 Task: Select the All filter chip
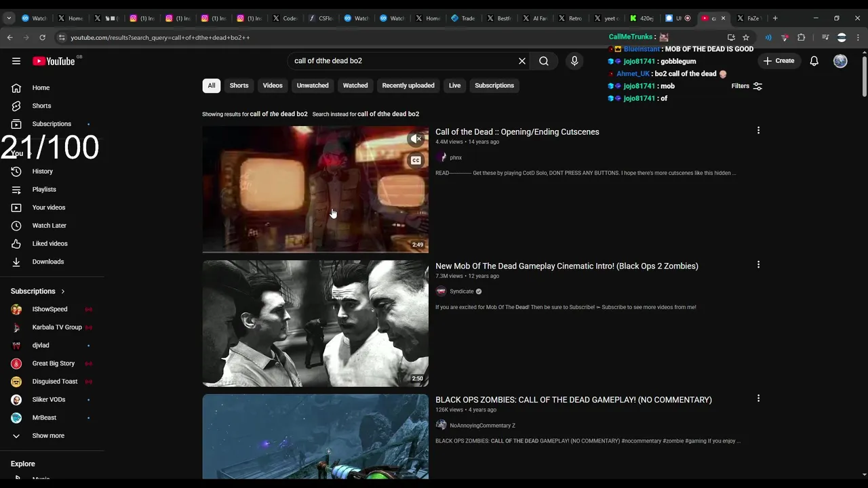click(212, 85)
